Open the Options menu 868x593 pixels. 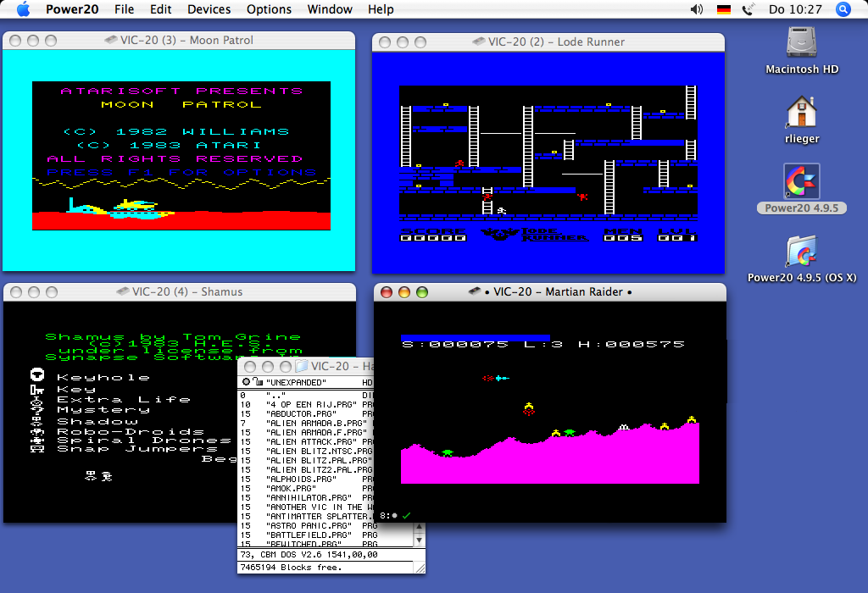(269, 9)
